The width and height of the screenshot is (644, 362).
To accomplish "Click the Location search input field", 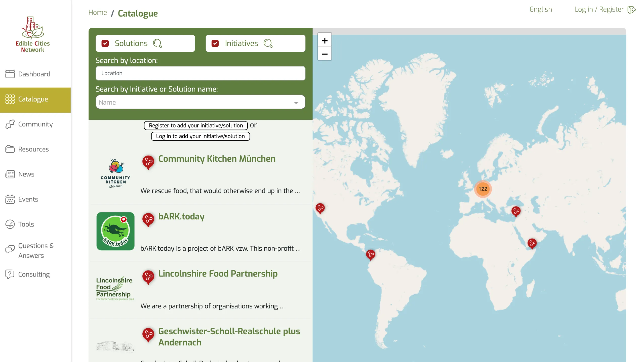I will pyautogui.click(x=200, y=73).
